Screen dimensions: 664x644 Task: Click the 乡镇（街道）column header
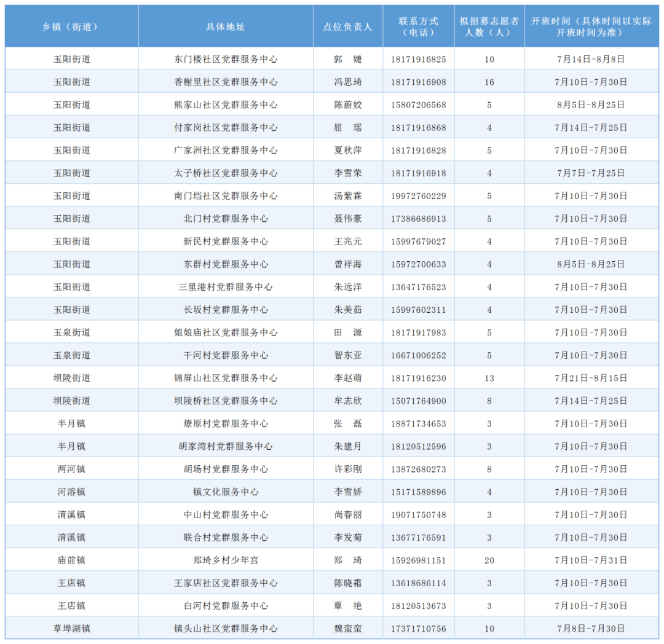coord(71,26)
